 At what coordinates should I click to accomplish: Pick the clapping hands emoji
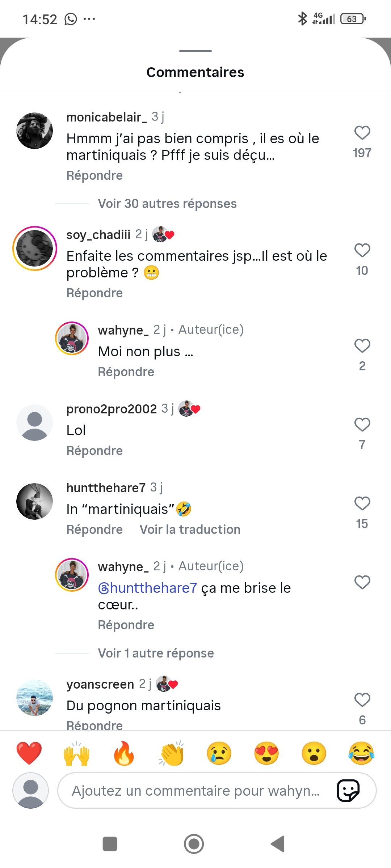tap(171, 754)
